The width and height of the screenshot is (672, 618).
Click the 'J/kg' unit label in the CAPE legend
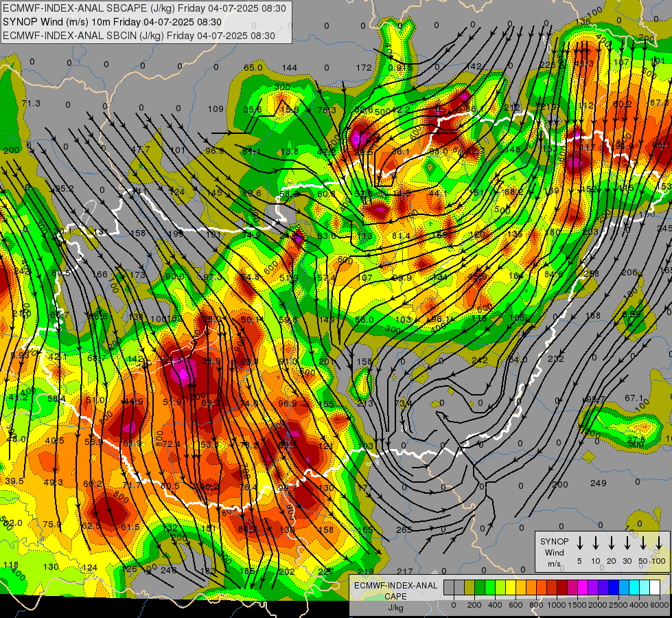click(x=395, y=608)
